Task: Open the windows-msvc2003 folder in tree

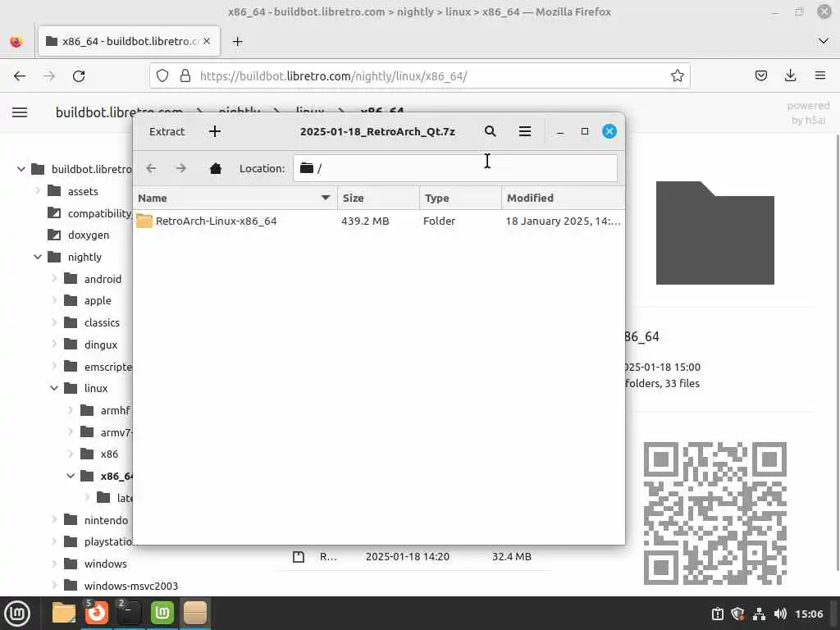Action: [x=121, y=586]
